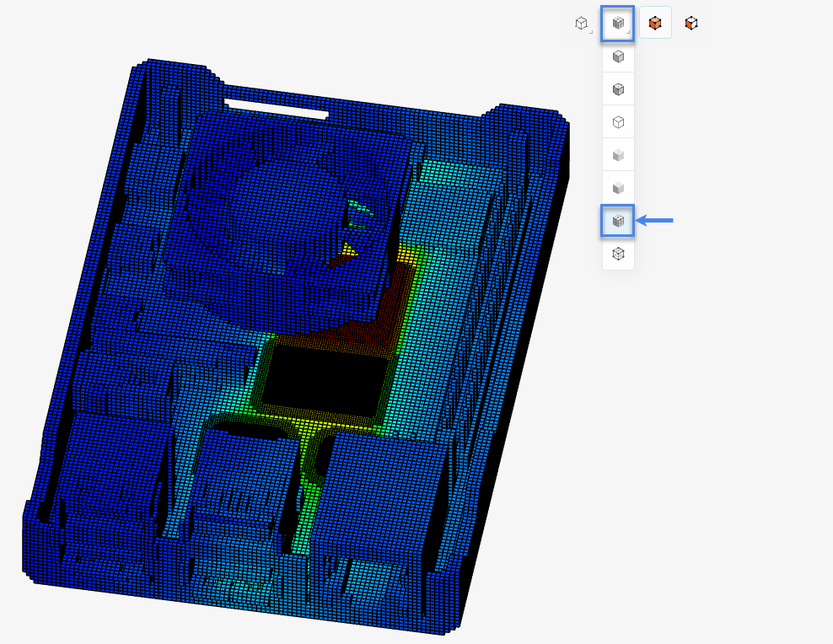
Task: Choose the plain translucent surfaces render mode
Action: point(618,188)
